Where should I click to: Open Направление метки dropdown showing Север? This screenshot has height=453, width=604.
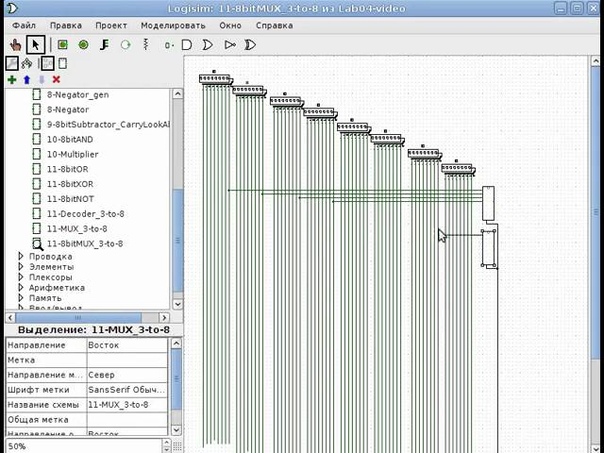[x=127, y=375]
